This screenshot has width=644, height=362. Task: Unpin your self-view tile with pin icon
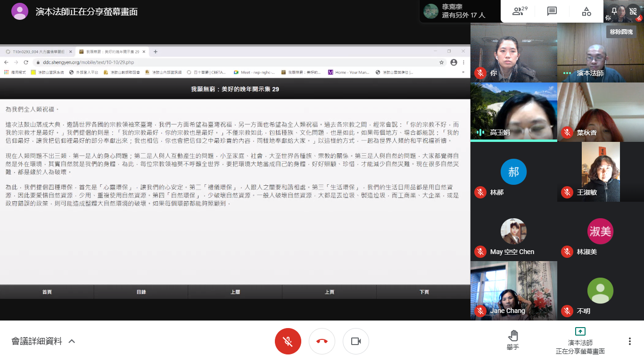click(614, 10)
